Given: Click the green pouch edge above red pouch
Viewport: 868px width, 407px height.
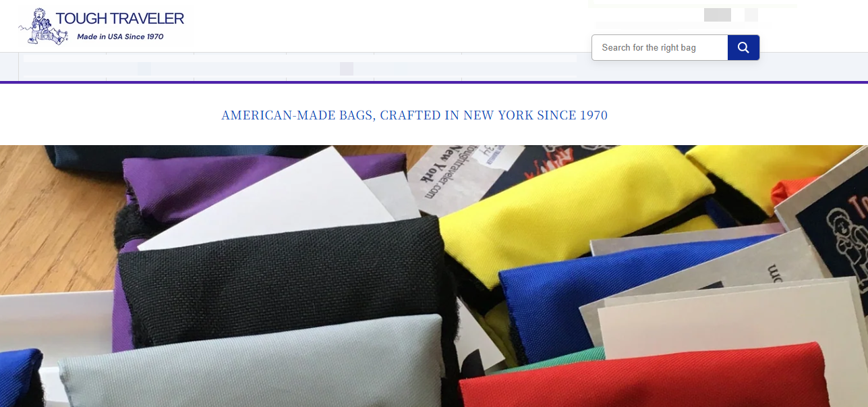Looking at the screenshot, I should 540,361.
